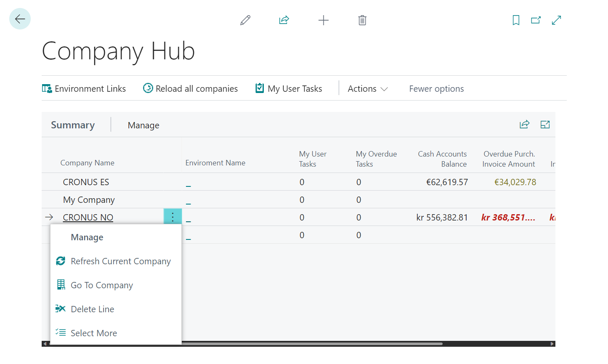
Task: Select Delete Line from the context menu
Action: coord(93,309)
